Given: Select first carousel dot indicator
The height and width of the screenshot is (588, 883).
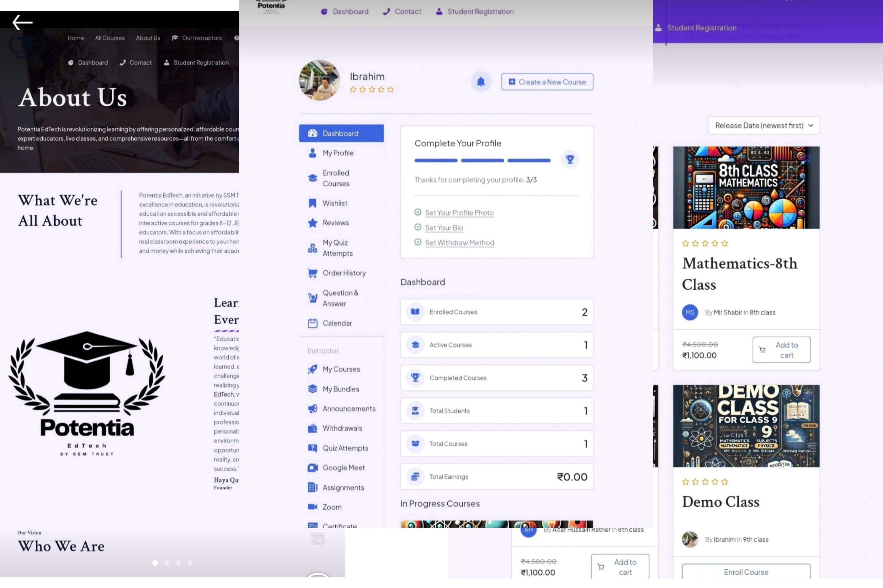Looking at the screenshot, I should coord(155,563).
